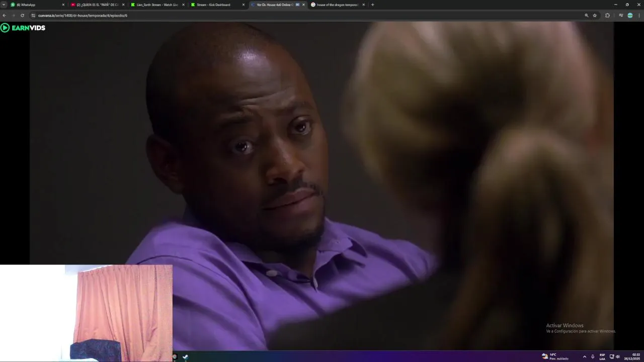Change ESP LAA keyboard language

tap(602, 356)
